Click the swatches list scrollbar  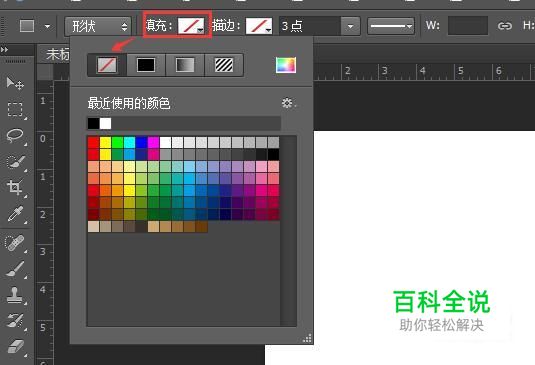(288, 231)
